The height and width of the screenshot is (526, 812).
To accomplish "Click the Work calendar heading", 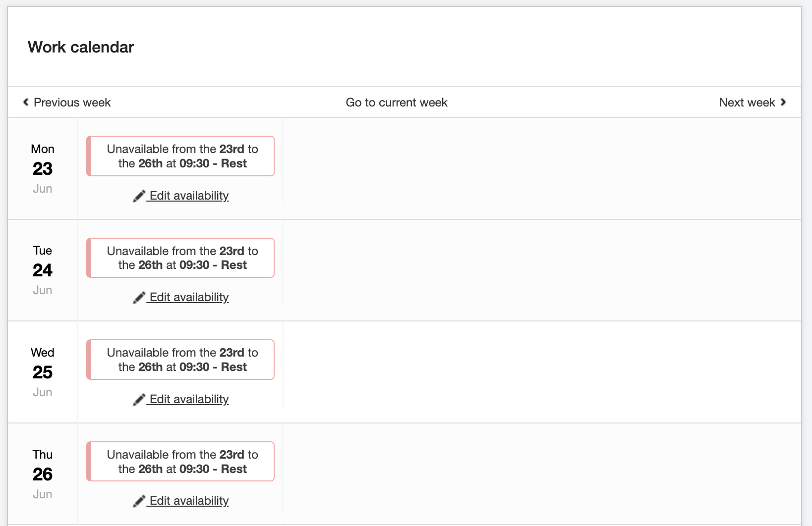I will pyautogui.click(x=81, y=47).
